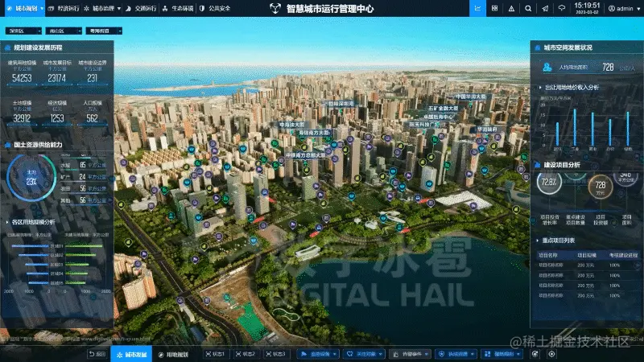Click the 返回 back button

tap(97, 354)
